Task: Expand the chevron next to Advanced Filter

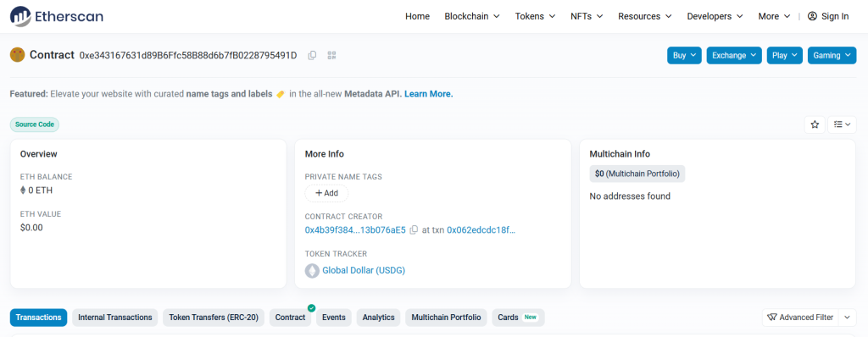Action: pos(848,318)
